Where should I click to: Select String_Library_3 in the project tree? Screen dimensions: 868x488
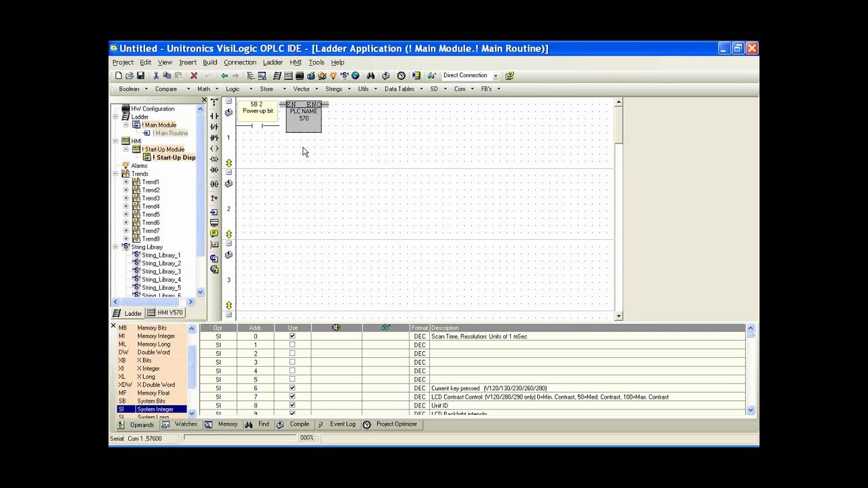[161, 271]
